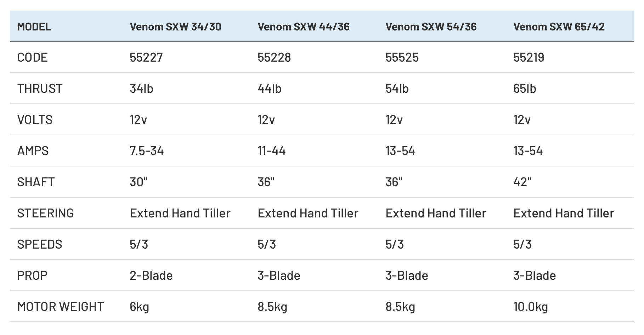Select the 7.5-34 amps value
This screenshot has height=335, width=644.
147,151
